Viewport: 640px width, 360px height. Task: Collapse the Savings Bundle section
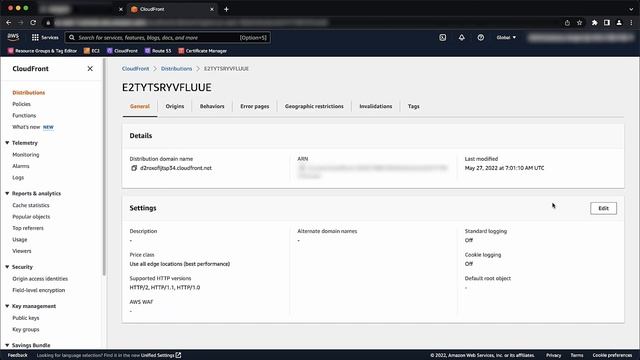coord(7,345)
